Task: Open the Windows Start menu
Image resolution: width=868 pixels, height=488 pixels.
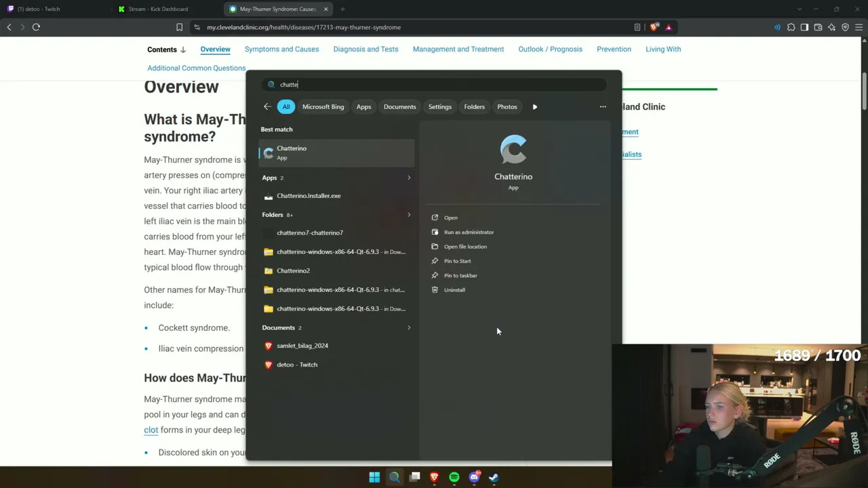Action: pyautogui.click(x=374, y=477)
